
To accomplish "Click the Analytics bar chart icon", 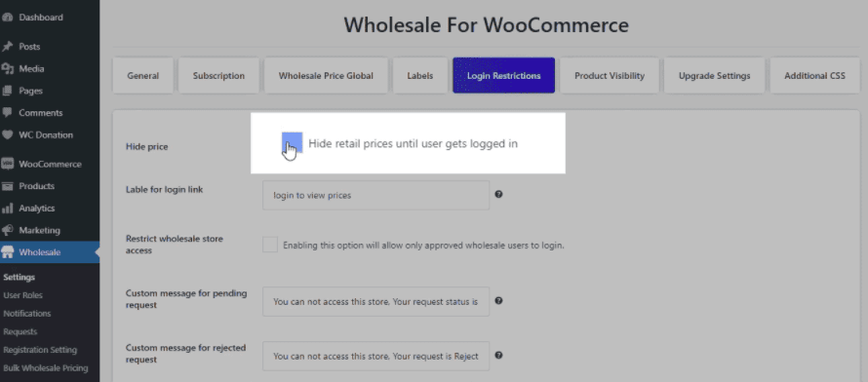I will (7, 209).
